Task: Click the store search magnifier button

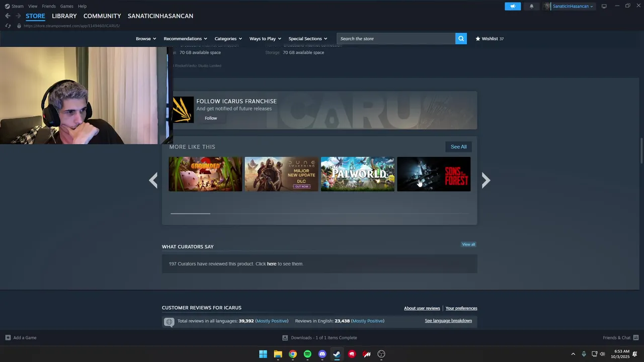Action: (x=461, y=39)
